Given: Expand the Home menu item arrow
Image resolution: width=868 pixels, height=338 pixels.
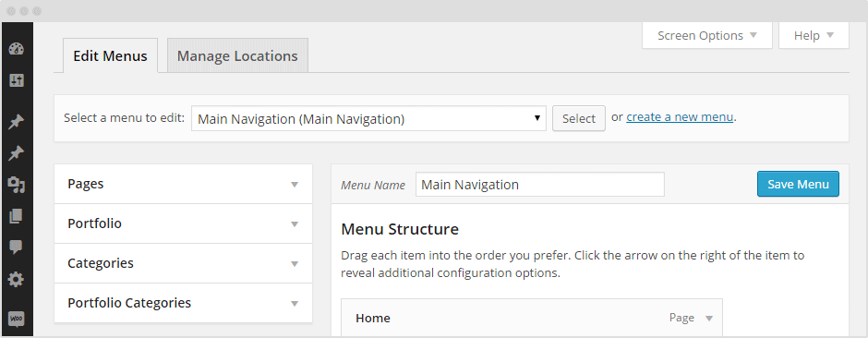Looking at the screenshot, I should click(x=709, y=318).
